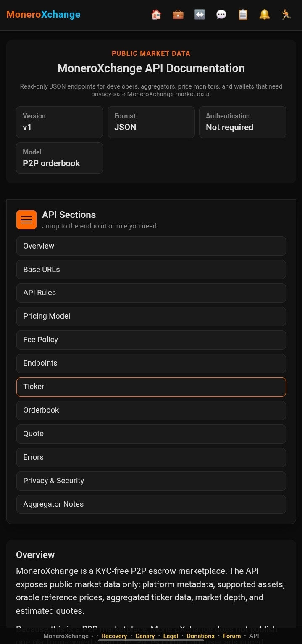Screen dimensions: 302x644
Task: Open the notifications bell icon
Action: tap(264, 15)
